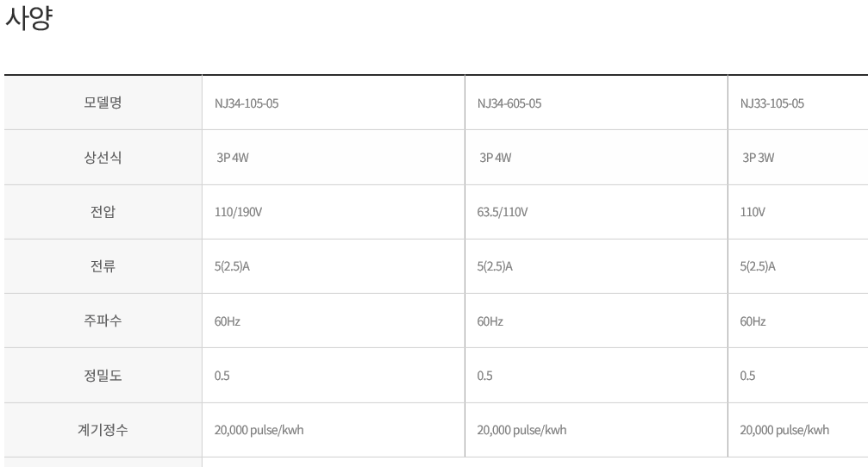Viewport: 868px width, 467px height.
Task: Click the 모델명 row header
Action: click(x=103, y=103)
